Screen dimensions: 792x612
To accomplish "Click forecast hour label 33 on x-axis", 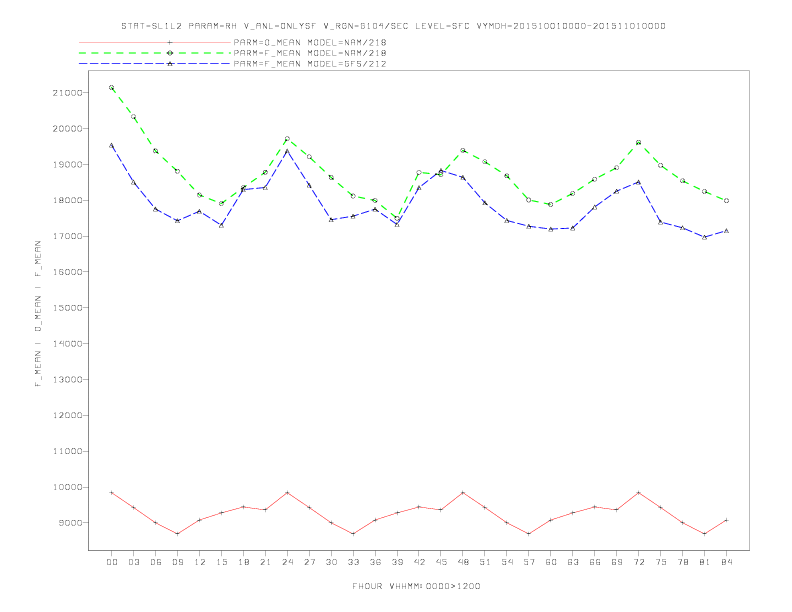I will 353,562.
